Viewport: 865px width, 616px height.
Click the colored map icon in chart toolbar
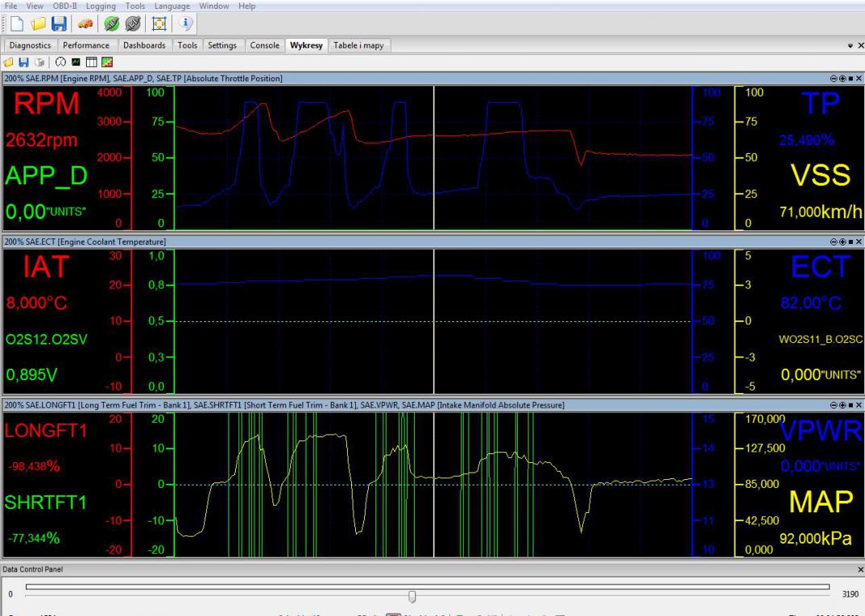(x=106, y=62)
